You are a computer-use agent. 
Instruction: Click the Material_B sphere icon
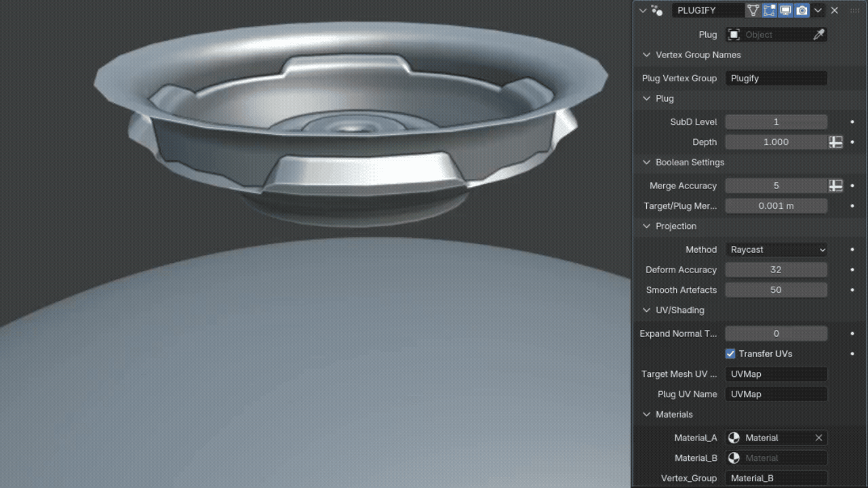click(734, 458)
